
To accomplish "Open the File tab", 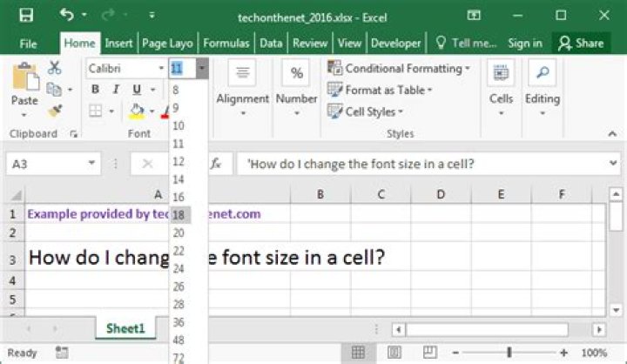I will point(28,44).
